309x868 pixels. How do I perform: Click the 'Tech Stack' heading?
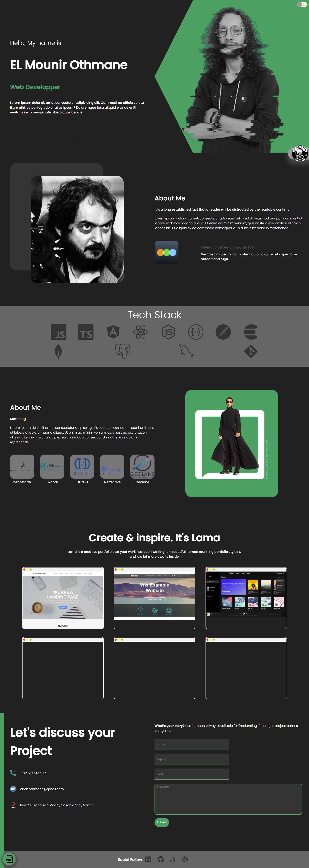coord(154,315)
